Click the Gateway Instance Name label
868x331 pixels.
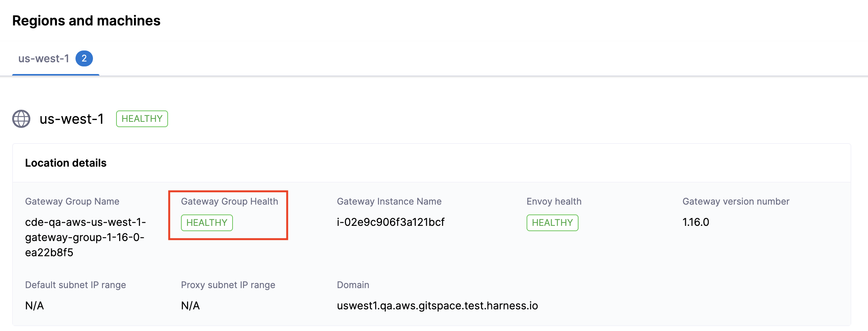tap(389, 202)
